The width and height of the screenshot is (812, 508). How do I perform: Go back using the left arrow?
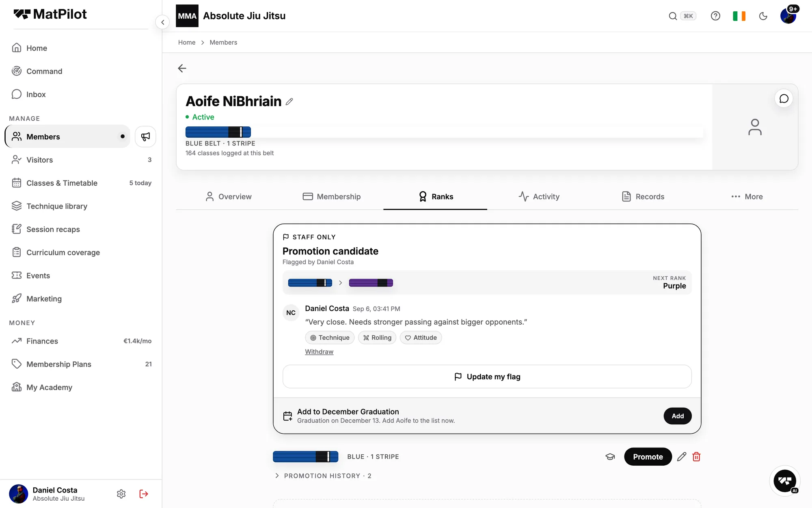[182, 68]
